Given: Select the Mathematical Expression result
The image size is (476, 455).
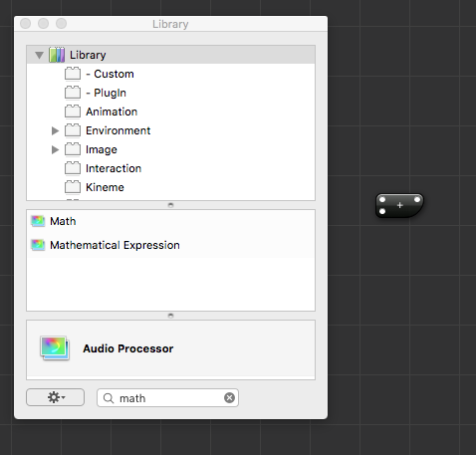Looking at the screenshot, I should coord(170,245).
